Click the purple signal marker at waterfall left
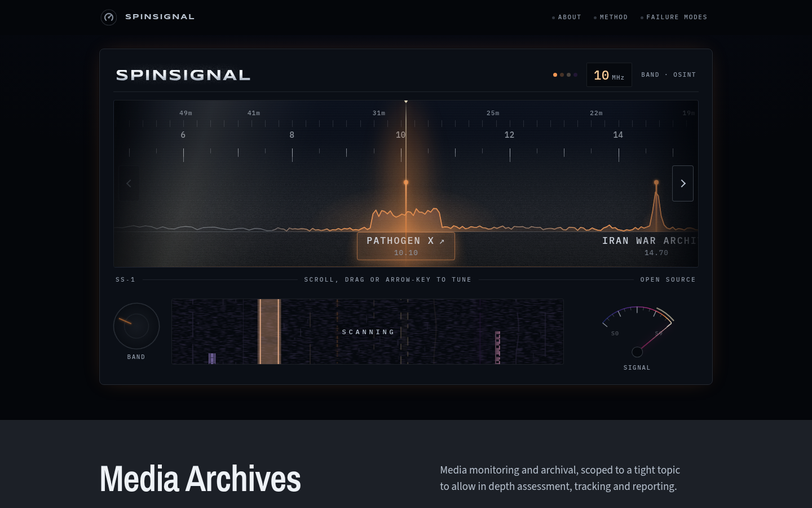 point(212,358)
